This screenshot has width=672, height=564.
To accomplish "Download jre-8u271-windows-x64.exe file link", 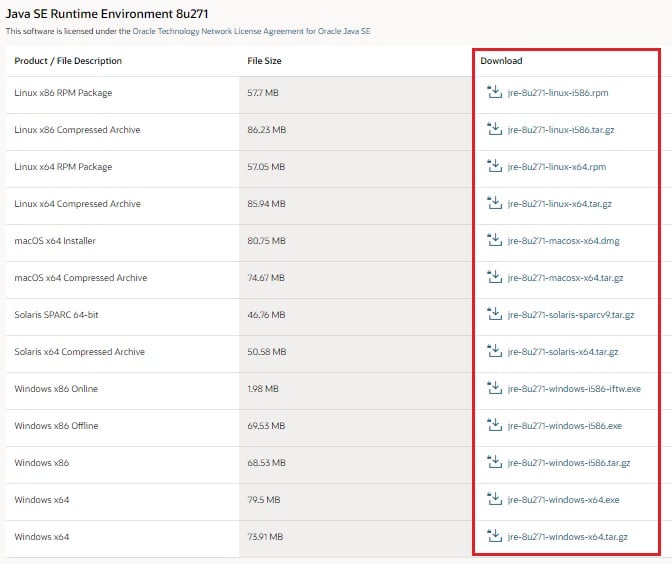I will point(563,500).
